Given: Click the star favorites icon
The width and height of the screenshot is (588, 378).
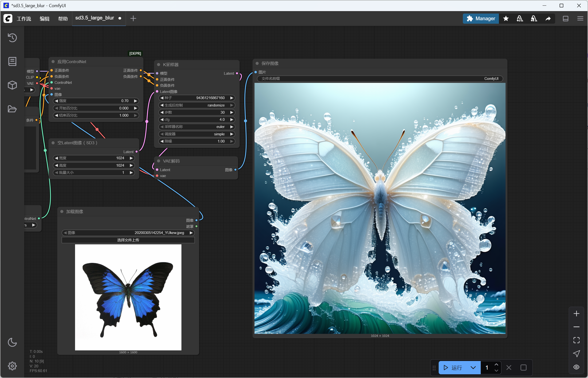Looking at the screenshot, I should 506,18.
